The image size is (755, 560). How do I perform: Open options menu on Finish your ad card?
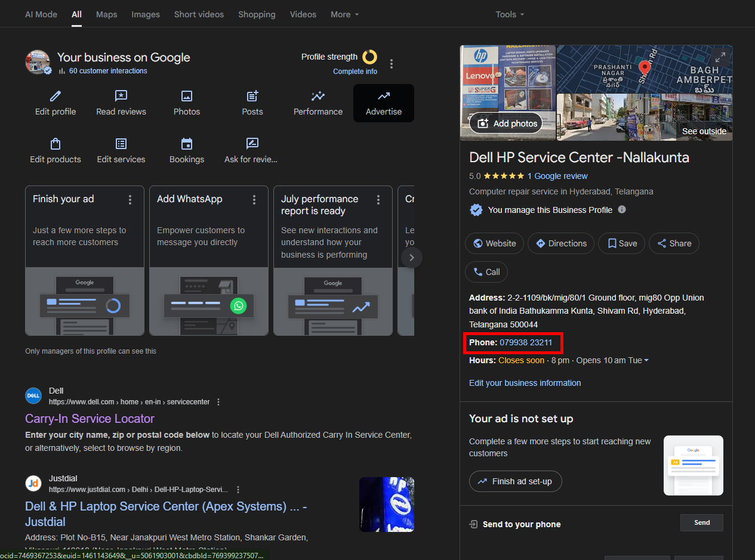click(x=130, y=200)
